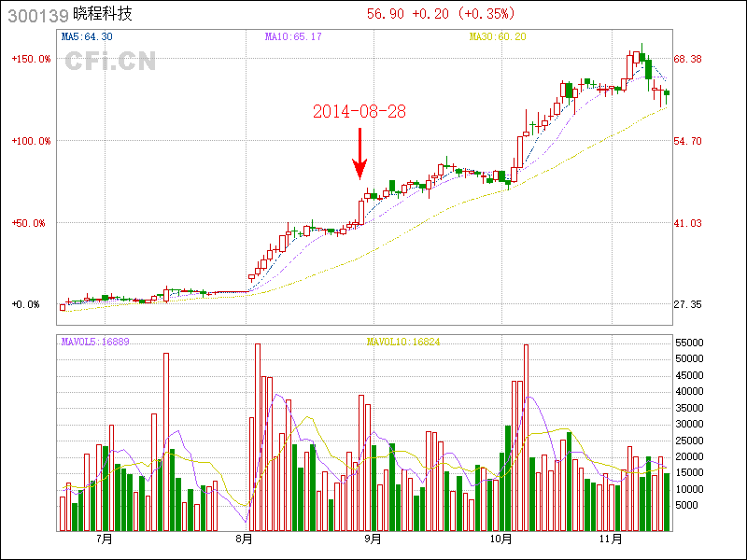Select the MA10:65.17 indicator label
Image resolution: width=747 pixels, height=560 pixels.
point(293,36)
